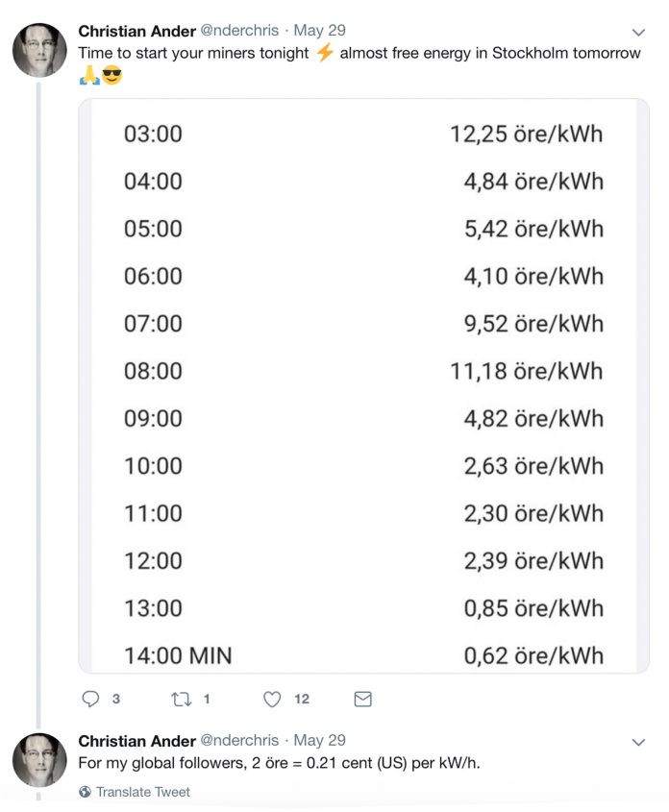Open Christian Ander name on first tweet
Viewport: 669px width, 812px height.
pos(136,32)
